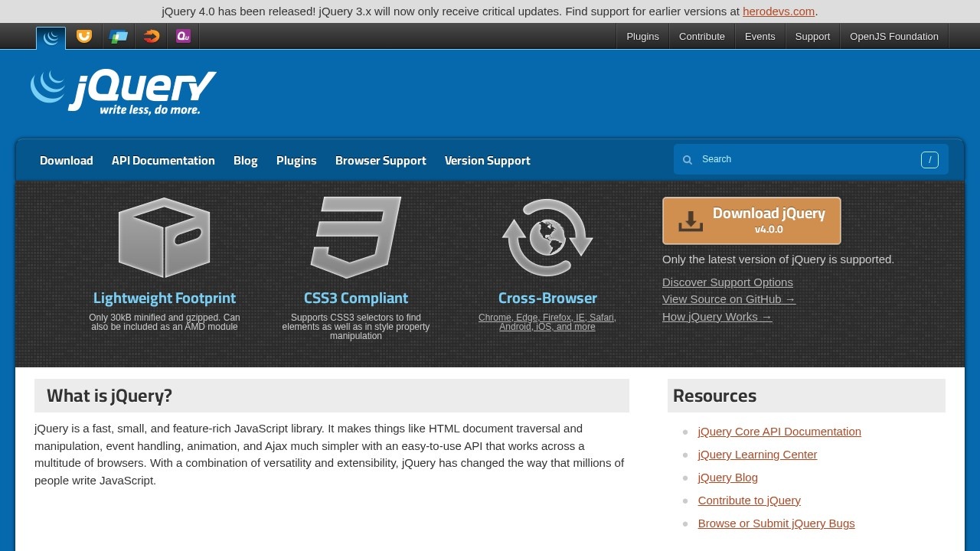
Task: Switch to API Documentation in the main nav
Action: point(163,160)
